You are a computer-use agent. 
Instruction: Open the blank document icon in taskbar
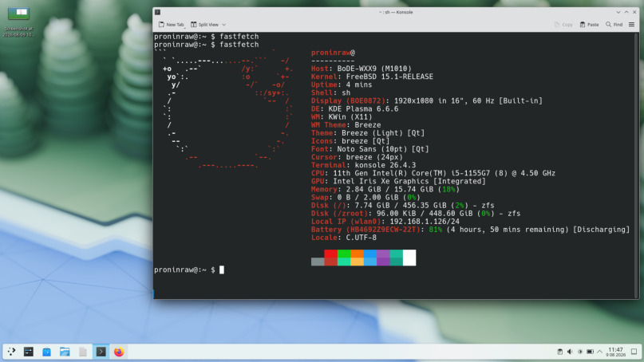[82, 352]
